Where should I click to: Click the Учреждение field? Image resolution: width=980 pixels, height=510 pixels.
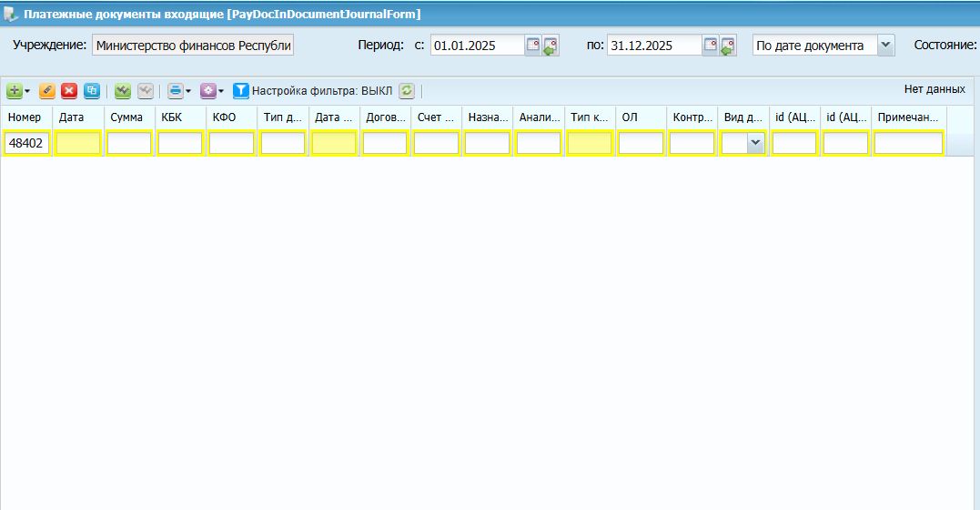[193, 45]
